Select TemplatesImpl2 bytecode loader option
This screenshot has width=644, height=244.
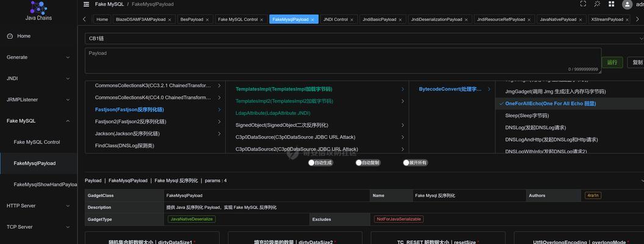(x=317, y=101)
